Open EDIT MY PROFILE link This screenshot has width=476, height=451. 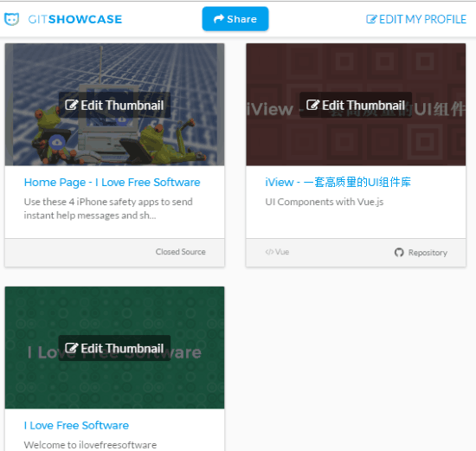416,19
